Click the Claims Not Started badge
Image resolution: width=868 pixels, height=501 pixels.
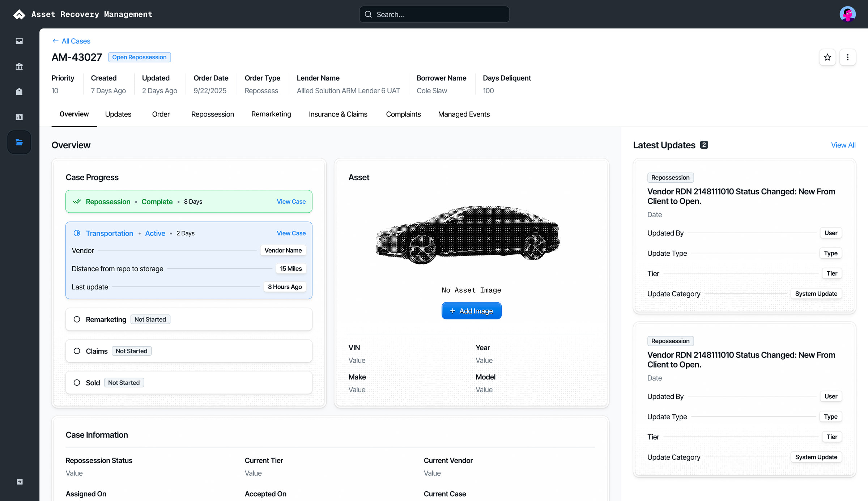pyautogui.click(x=131, y=351)
